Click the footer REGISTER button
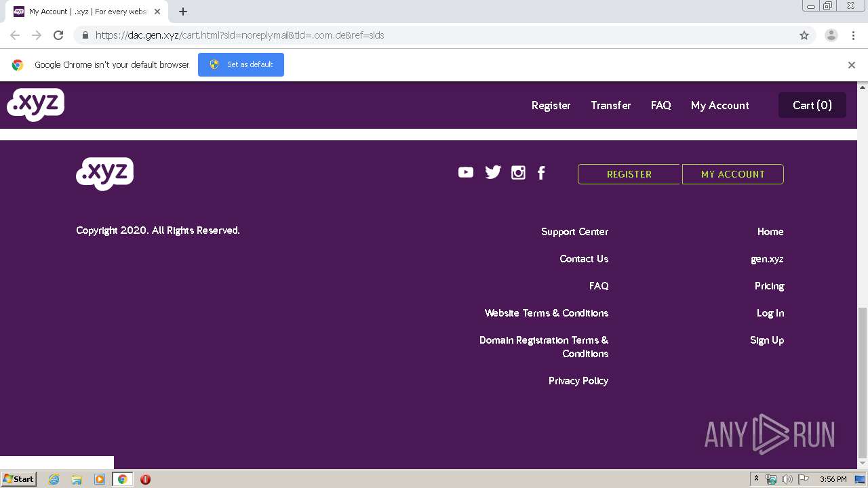The image size is (868, 488). [629, 174]
